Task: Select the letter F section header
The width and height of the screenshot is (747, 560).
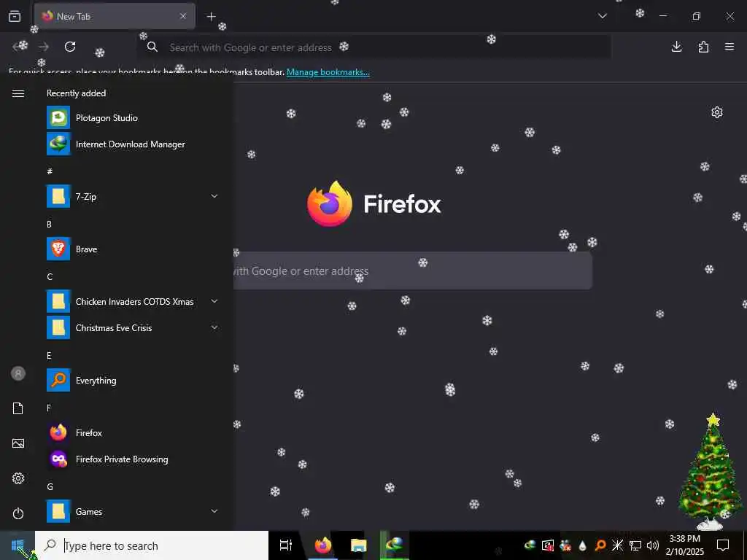Action: coord(49,408)
